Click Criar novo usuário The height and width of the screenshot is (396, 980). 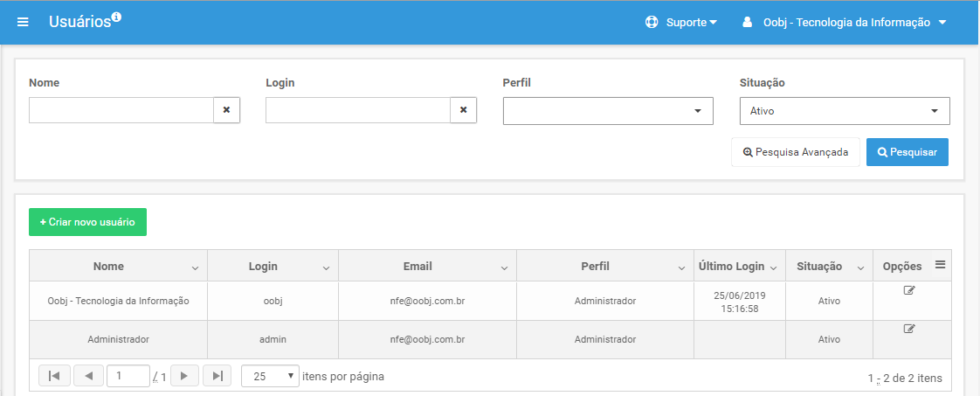click(x=87, y=222)
